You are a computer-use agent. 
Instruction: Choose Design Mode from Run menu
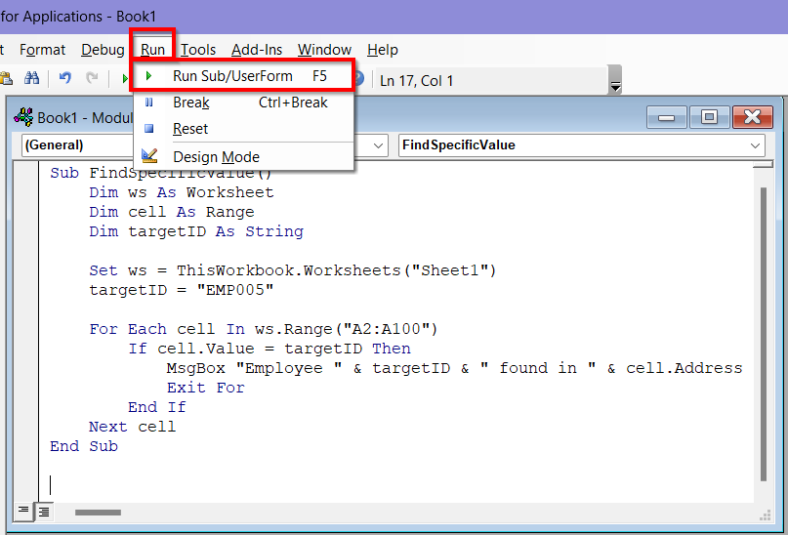tap(243, 157)
